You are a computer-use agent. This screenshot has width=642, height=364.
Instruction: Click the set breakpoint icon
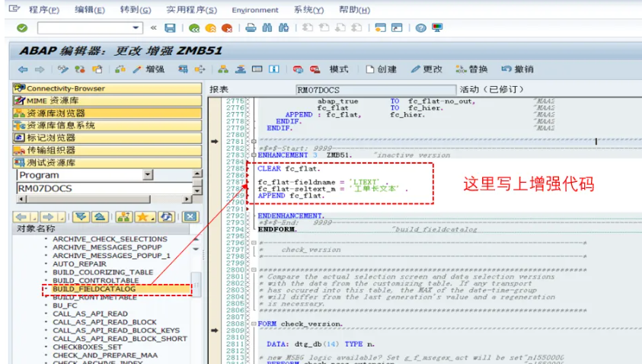(298, 69)
